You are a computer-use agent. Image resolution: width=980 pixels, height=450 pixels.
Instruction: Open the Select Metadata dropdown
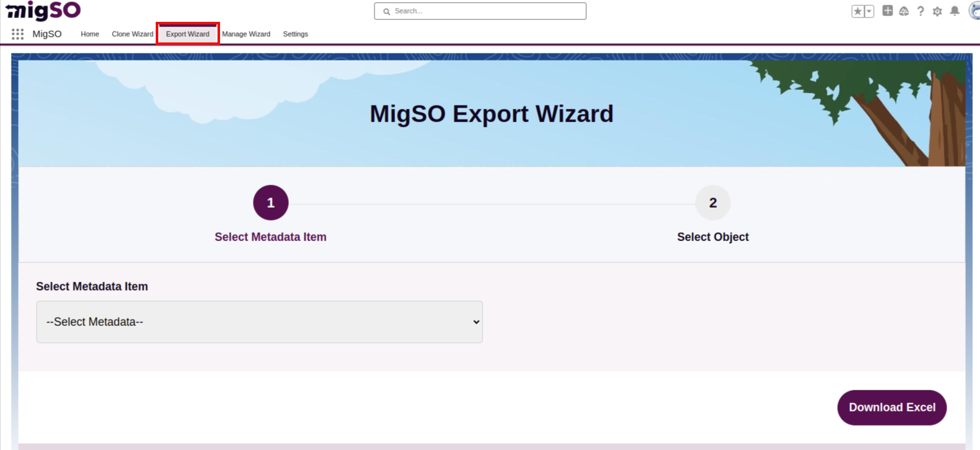click(x=259, y=321)
